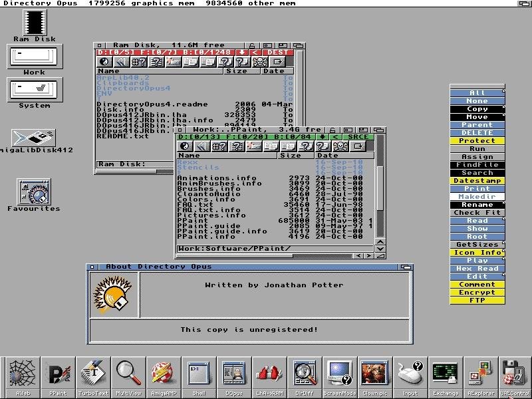Open ScreenMode preferences dock icon
The height and width of the screenshot is (399, 532).
tap(340, 377)
